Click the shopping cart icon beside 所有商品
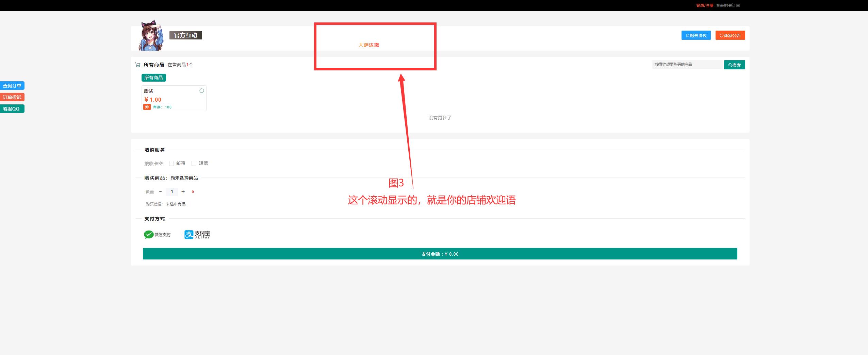868x355 pixels. point(138,65)
